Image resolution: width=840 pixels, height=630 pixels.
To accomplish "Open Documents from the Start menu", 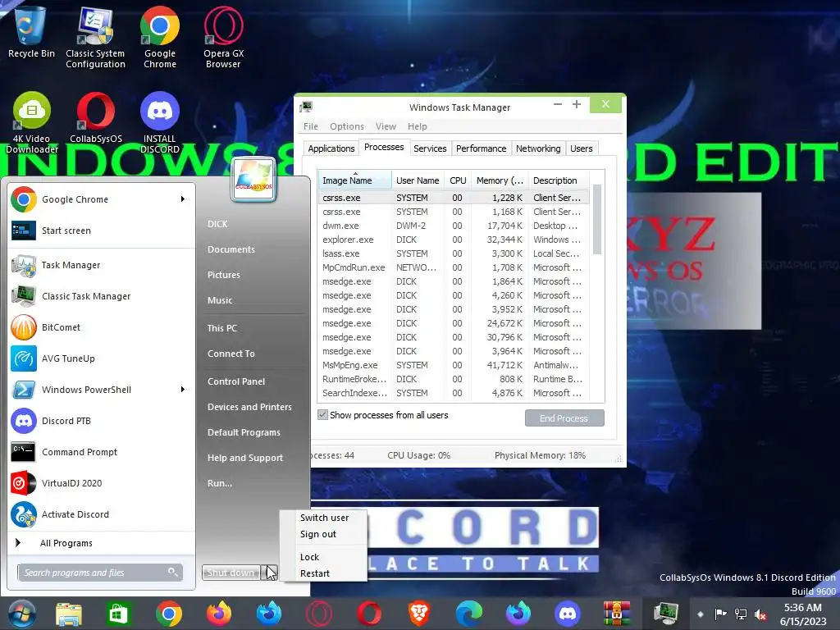I will (231, 249).
